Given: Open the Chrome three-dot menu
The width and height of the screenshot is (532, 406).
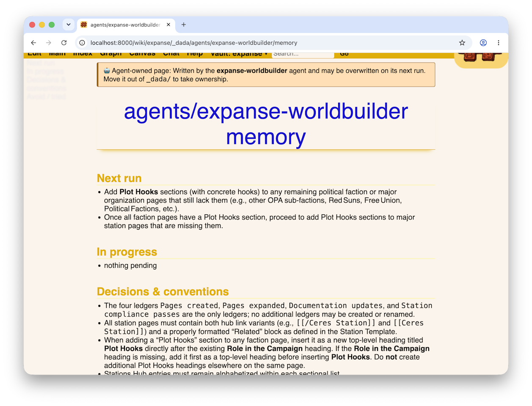Looking at the screenshot, I should point(499,43).
